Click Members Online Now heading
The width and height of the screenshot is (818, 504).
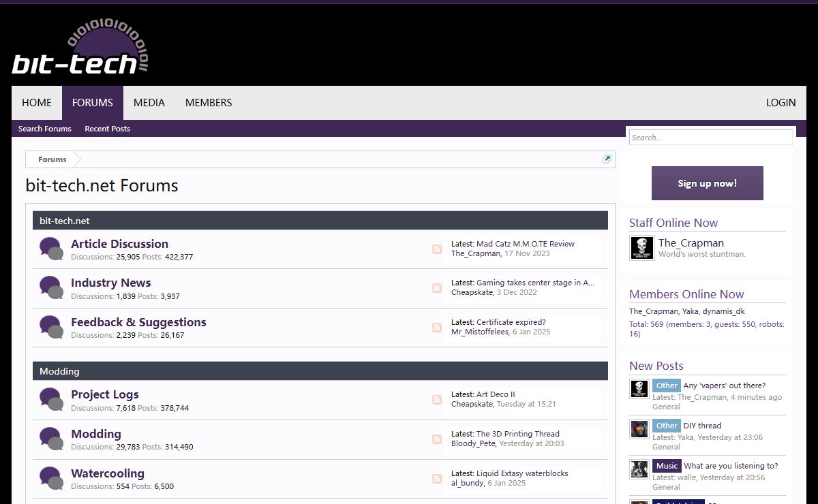(686, 294)
